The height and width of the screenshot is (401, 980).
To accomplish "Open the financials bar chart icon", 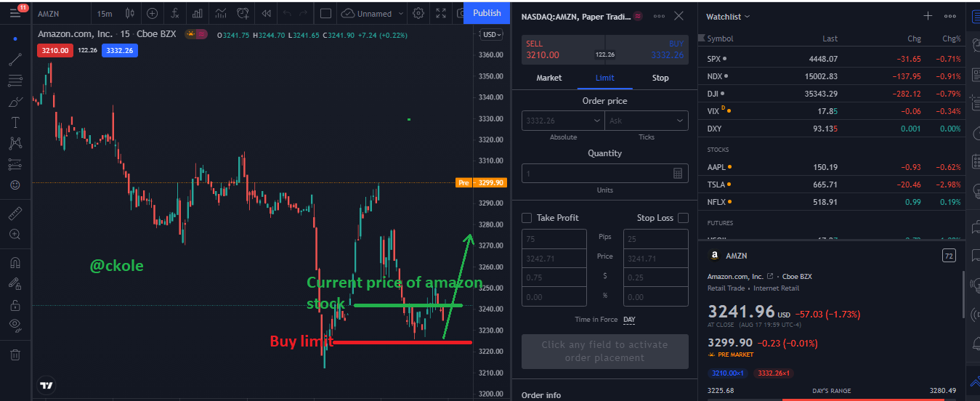I will pyautogui.click(x=197, y=13).
